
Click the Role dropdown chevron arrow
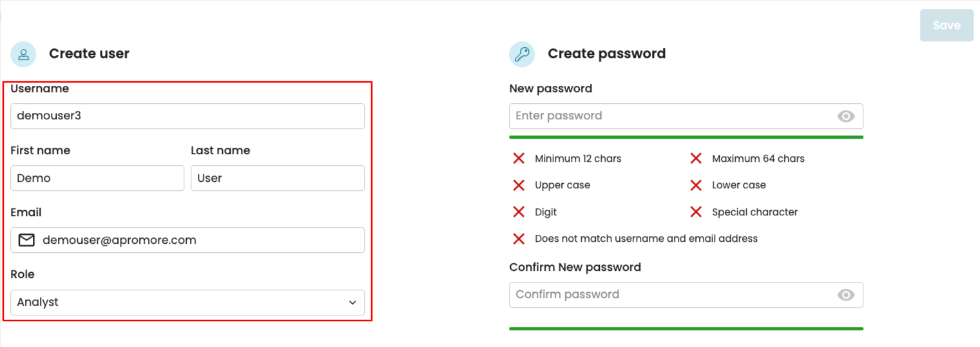click(x=352, y=302)
